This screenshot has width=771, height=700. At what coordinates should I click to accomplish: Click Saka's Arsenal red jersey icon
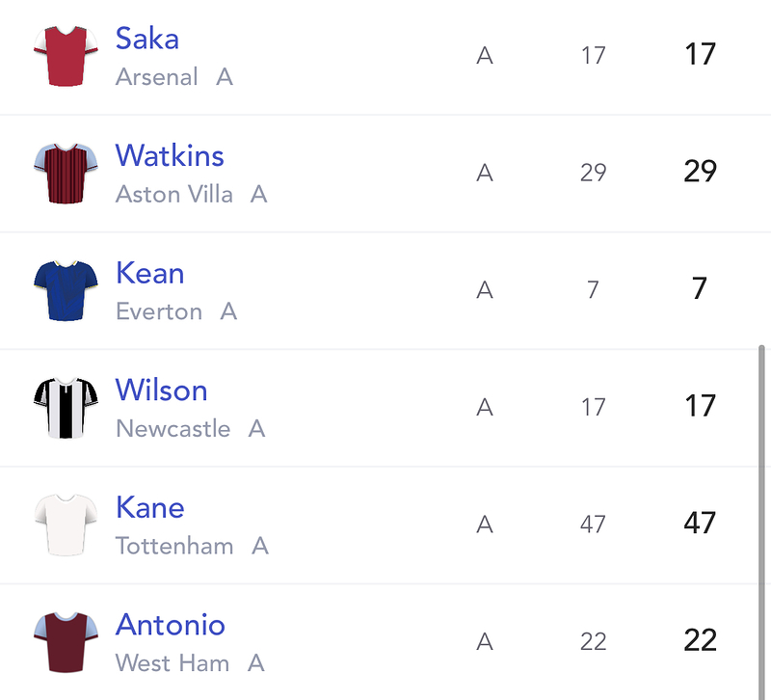coord(66,56)
